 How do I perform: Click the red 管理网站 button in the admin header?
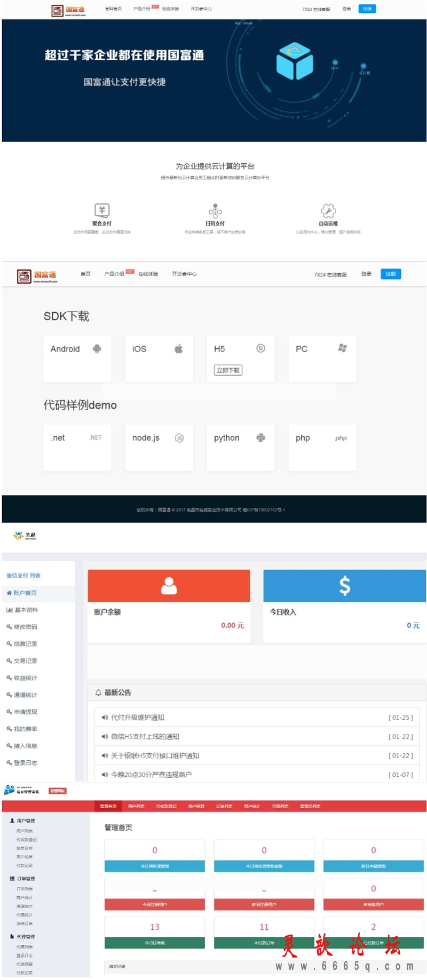pyautogui.click(x=58, y=791)
